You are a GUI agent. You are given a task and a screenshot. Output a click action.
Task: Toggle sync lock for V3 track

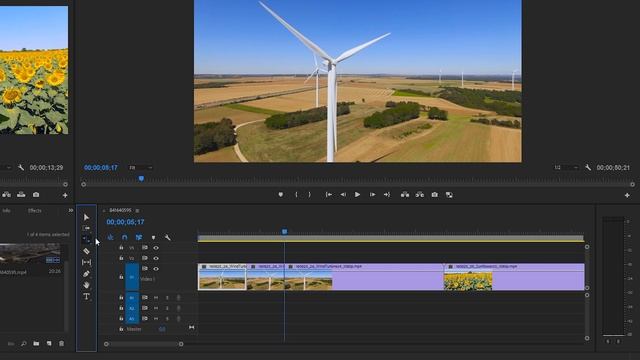click(x=144, y=248)
